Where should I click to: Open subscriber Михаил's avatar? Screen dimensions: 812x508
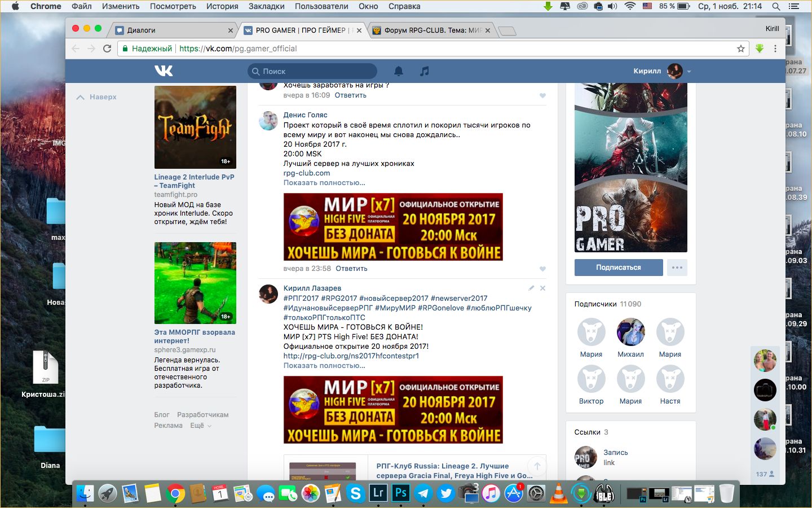tap(630, 332)
